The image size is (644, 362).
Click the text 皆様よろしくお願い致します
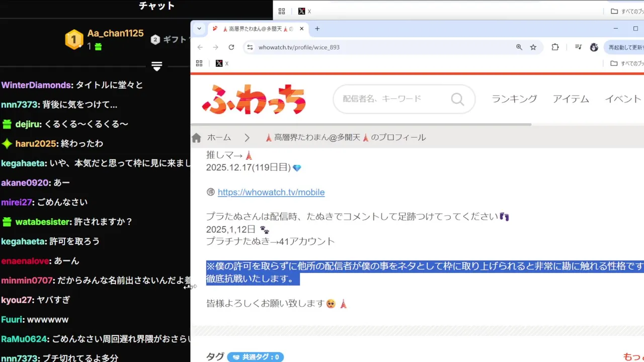(x=266, y=304)
